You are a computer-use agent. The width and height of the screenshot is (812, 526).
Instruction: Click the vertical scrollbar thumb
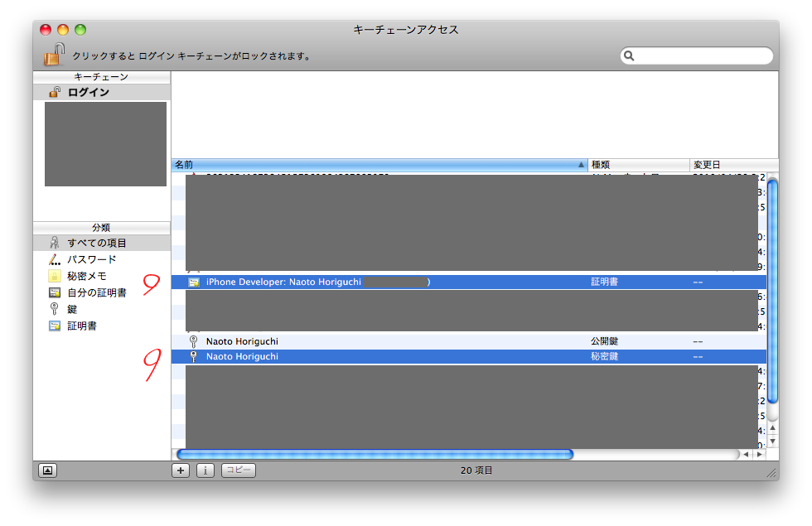coord(772,291)
